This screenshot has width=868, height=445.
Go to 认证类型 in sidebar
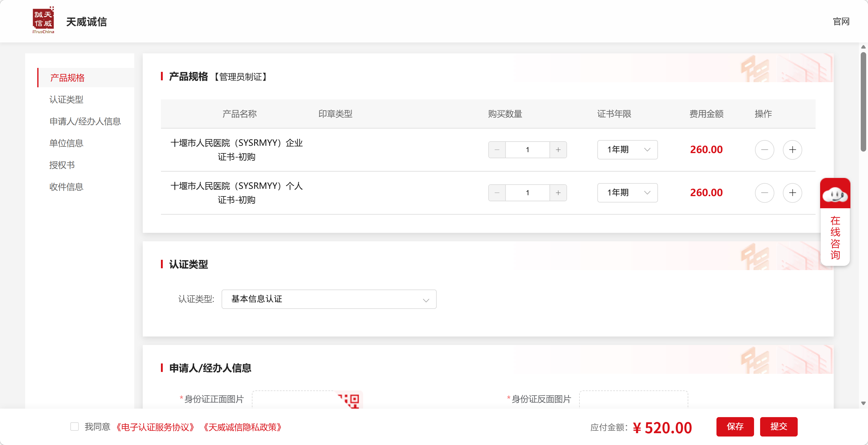[x=66, y=99]
